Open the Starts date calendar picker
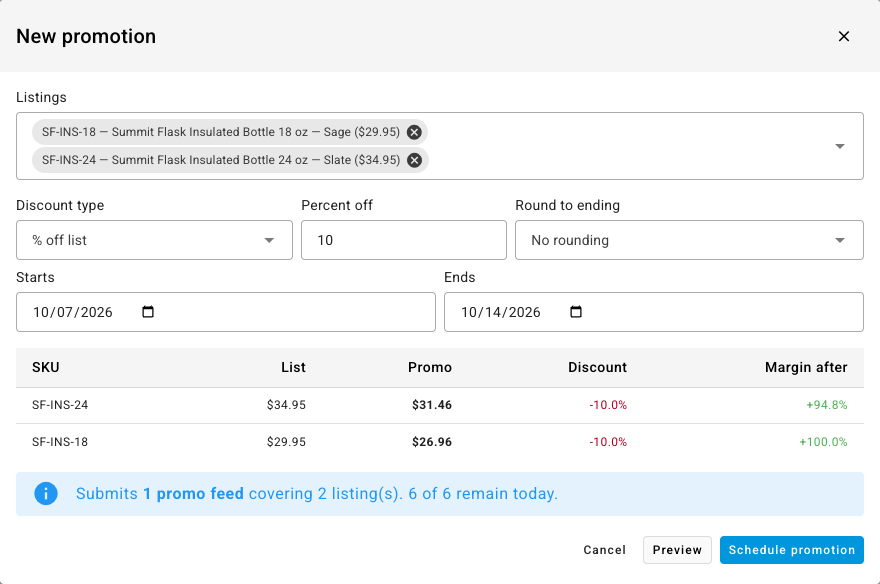The height and width of the screenshot is (584, 880). click(x=148, y=312)
